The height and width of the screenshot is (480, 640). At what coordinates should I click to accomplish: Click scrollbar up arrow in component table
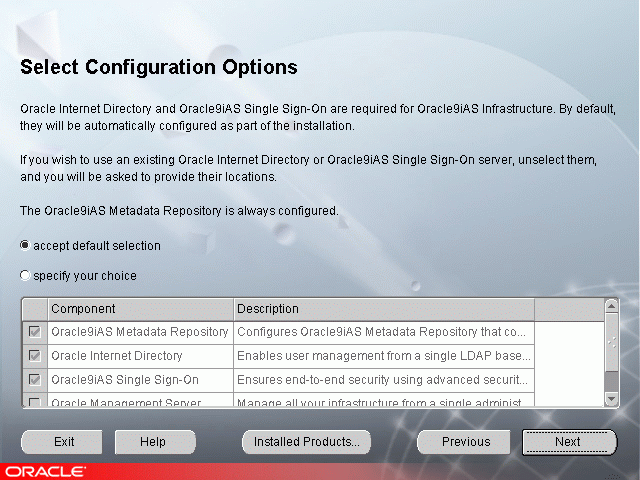[611, 306]
